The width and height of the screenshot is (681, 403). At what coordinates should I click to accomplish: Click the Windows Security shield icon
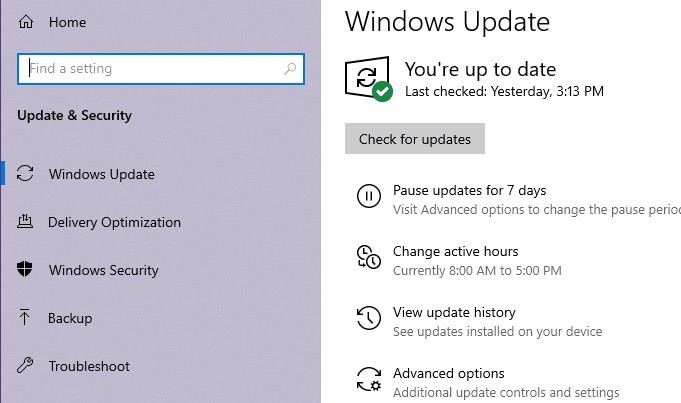tap(26, 270)
